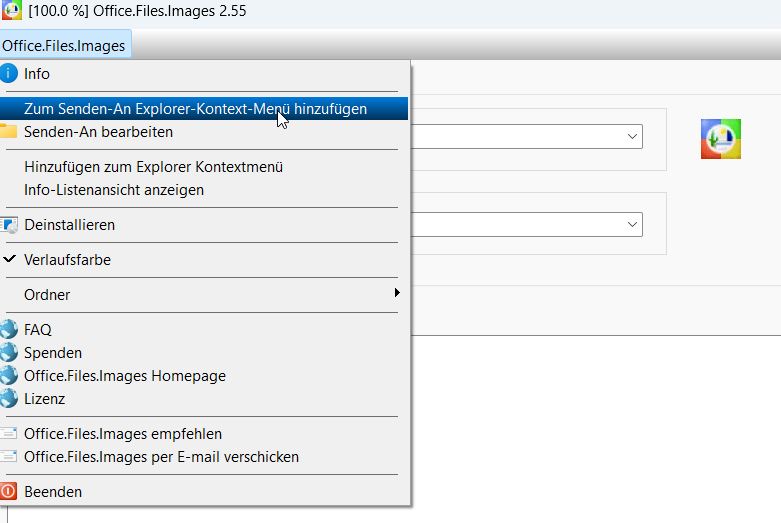
Task: Open the lower combo box dropdown
Action: (x=632, y=224)
